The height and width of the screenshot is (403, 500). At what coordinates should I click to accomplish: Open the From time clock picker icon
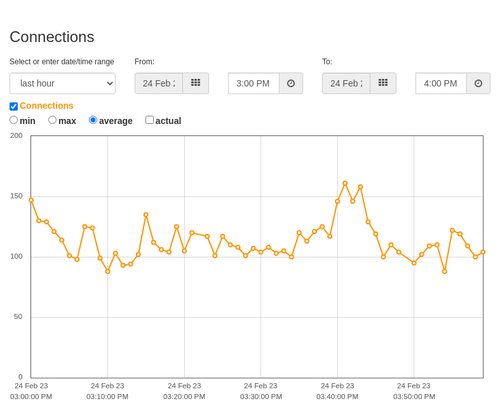(x=291, y=83)
